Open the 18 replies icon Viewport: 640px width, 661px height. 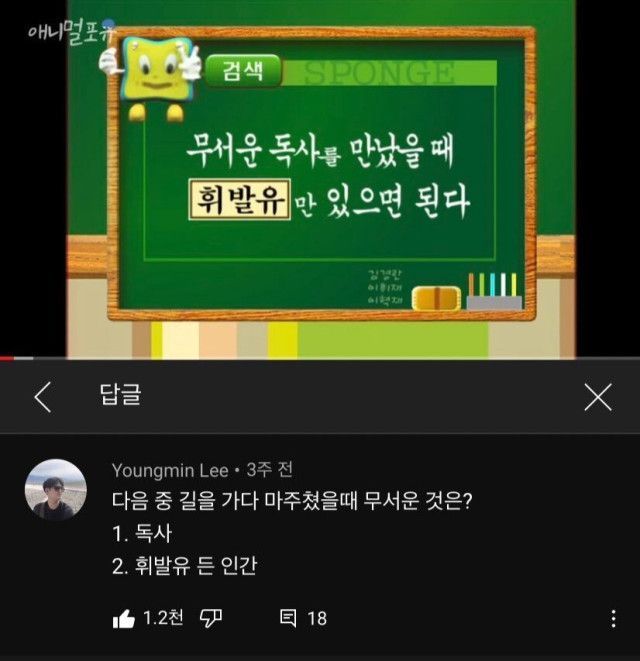click(288, 618)
